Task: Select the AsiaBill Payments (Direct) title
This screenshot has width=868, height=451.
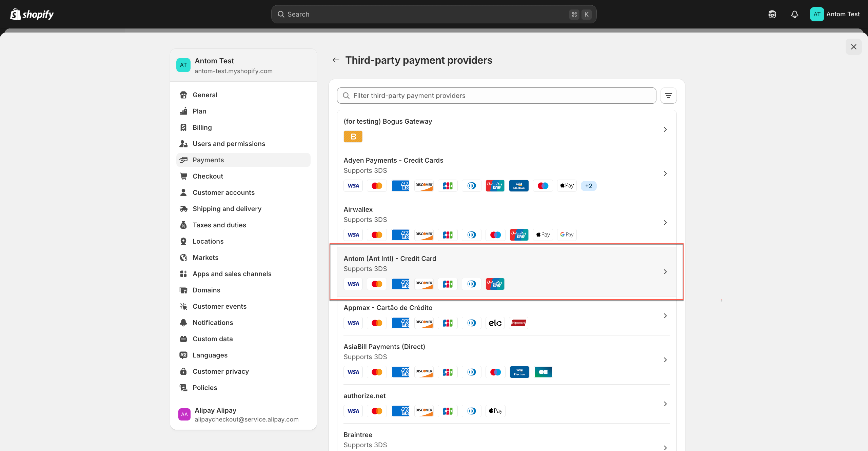Action: click(x=384, y=347)
